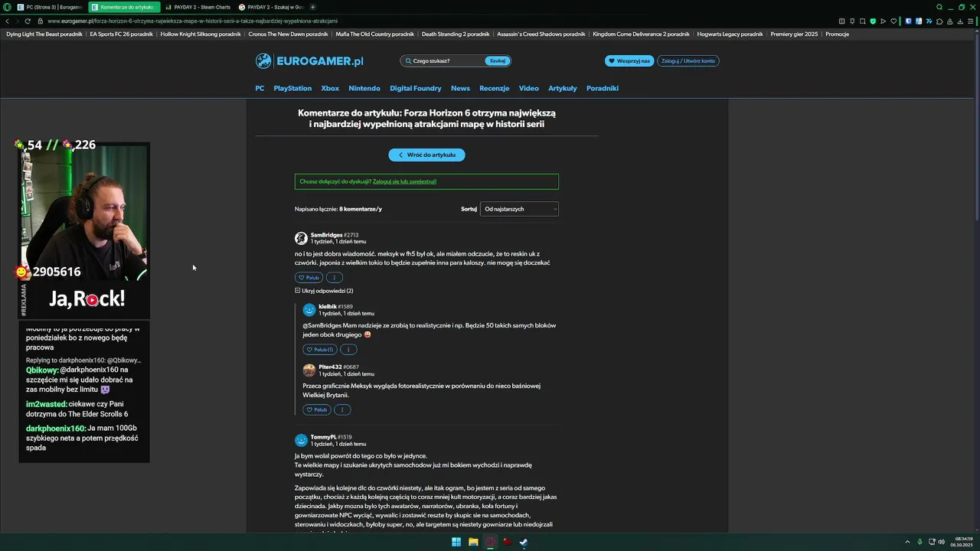Image resolution: width=980 pixels, height=551 pixels.
Task: Click the SamBridges username
Action: (x=326, y=235)
